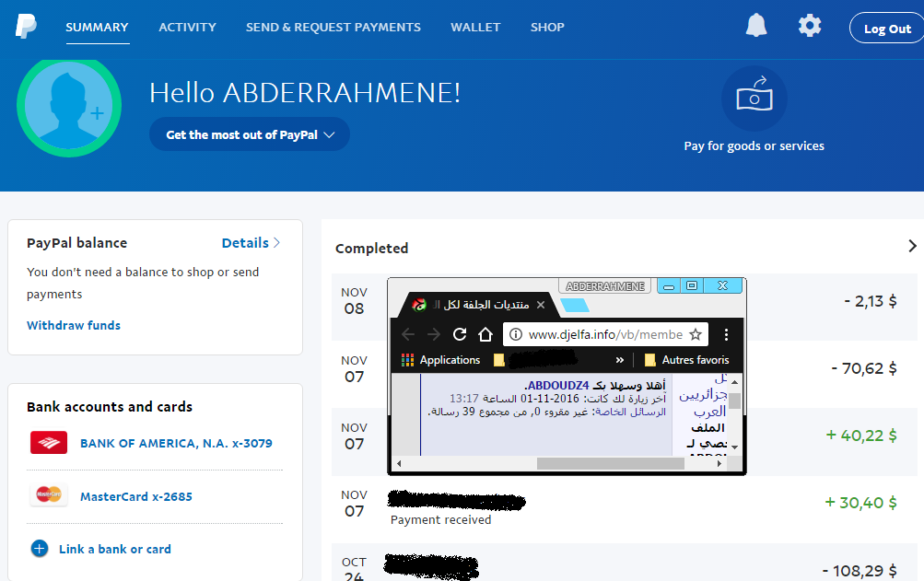924x581 pixels.
Task: Close the djelfa forum browser tab
Action: tap(541, 305)
